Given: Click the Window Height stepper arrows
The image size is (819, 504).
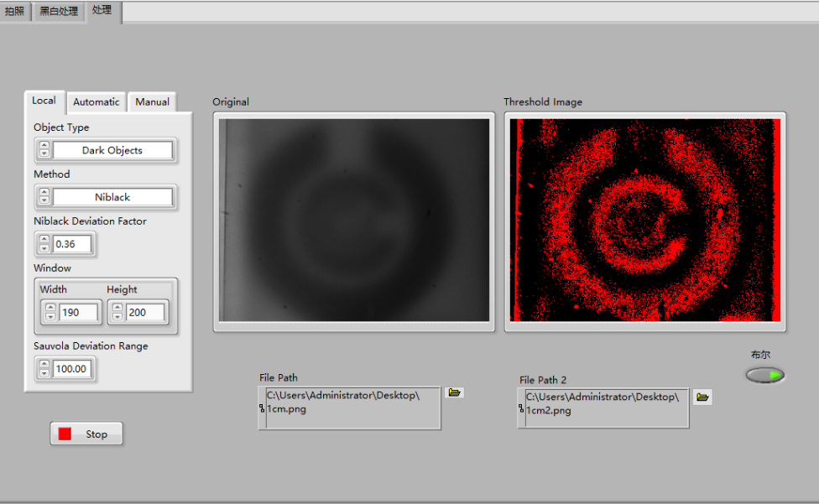Looking at the screenshot, I should [x=117, y=313].
